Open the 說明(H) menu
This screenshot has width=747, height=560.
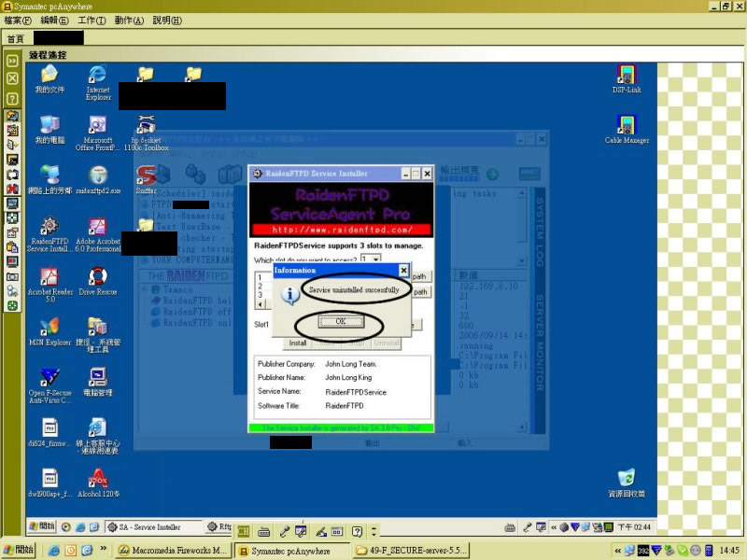167,21
